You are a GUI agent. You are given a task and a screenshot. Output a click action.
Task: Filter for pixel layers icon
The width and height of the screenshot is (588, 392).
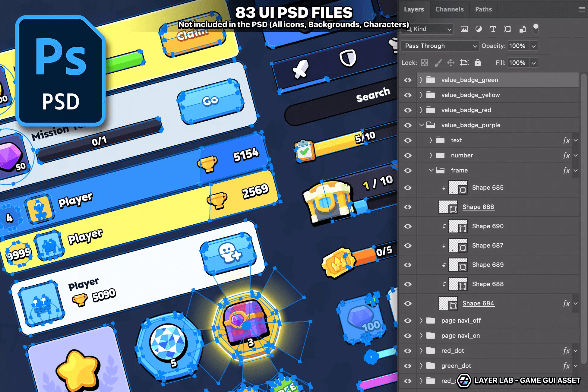point(464,29)
